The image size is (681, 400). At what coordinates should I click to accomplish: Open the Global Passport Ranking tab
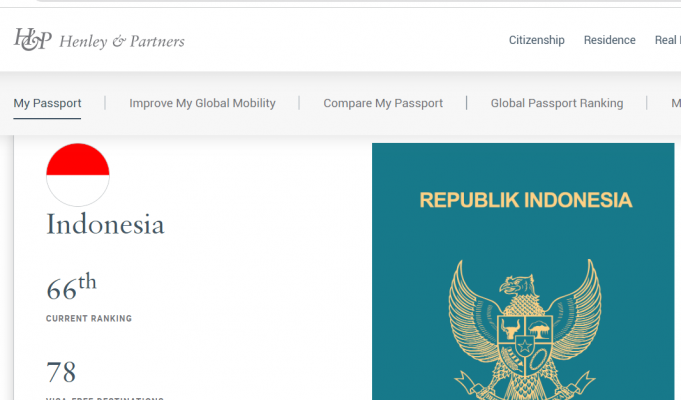coord(556,103)
